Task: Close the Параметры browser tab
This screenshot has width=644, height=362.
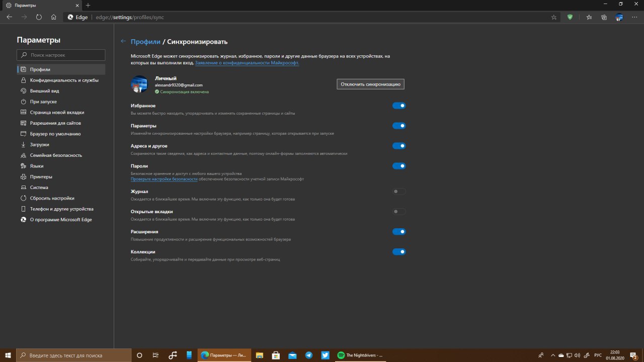Action: (76, 5)
